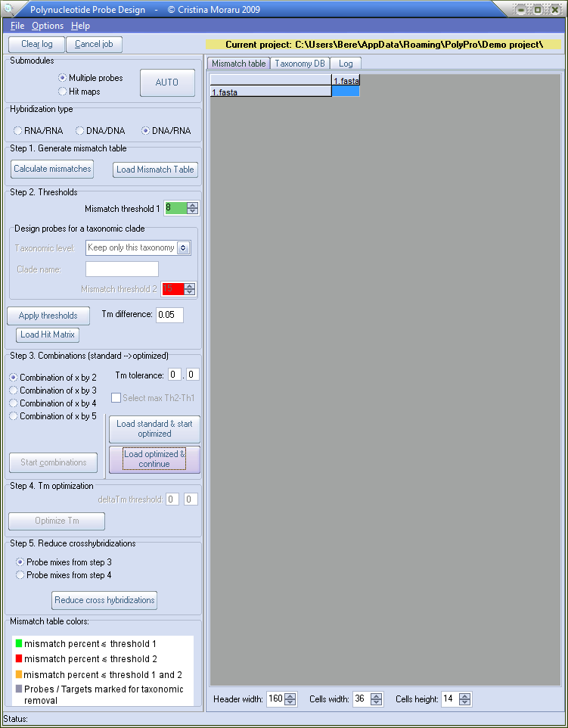Click green threshold 1 legend swatch

(x=19, y=643)
